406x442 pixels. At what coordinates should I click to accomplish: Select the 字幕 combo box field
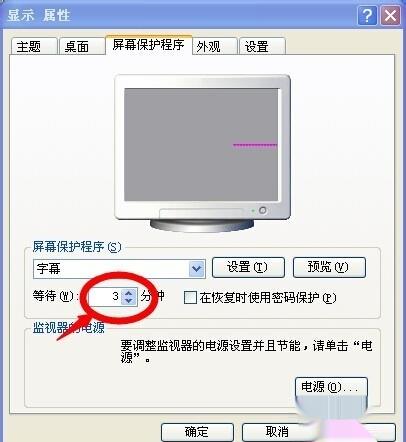119,269
